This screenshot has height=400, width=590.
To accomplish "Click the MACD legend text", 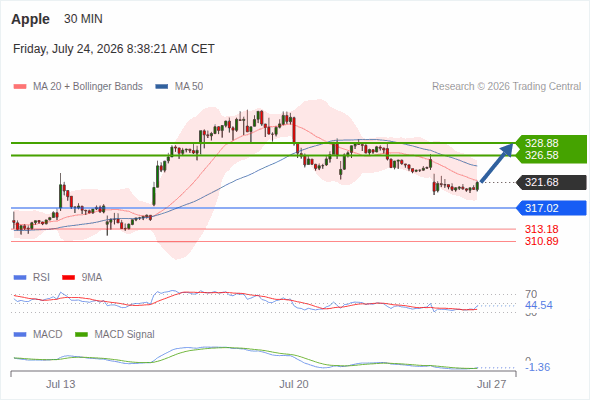I will tap(47, 335).
